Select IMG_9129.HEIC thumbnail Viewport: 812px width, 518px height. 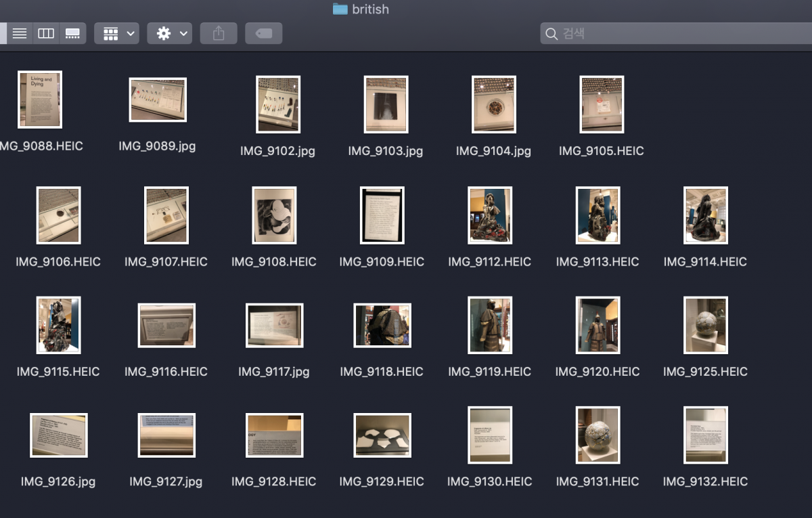tap(382, 435)
